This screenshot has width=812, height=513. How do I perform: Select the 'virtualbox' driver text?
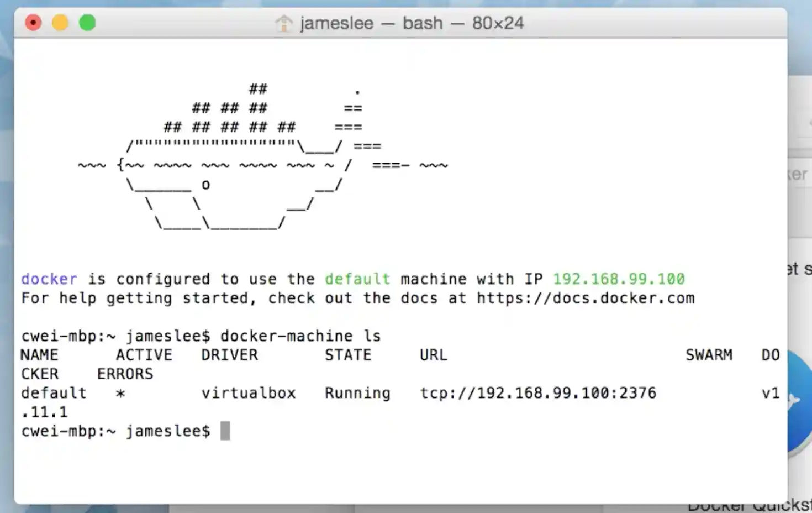click(x=249, y=392)
